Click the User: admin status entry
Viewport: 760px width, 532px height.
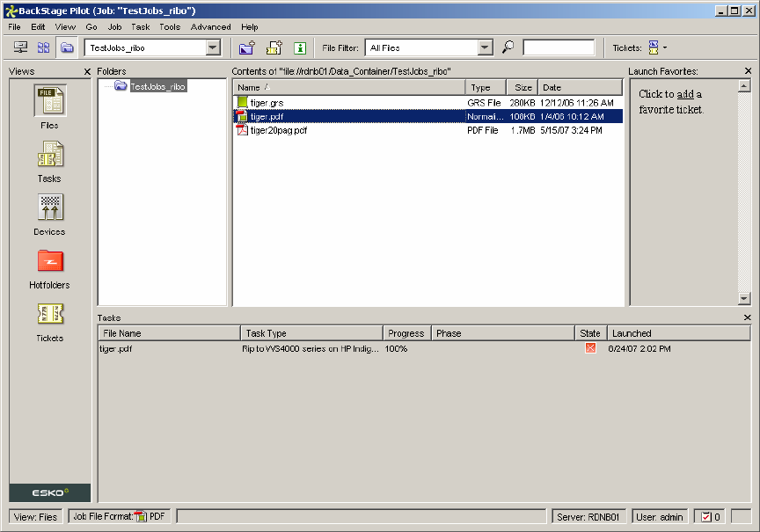[x=659, y=517]
